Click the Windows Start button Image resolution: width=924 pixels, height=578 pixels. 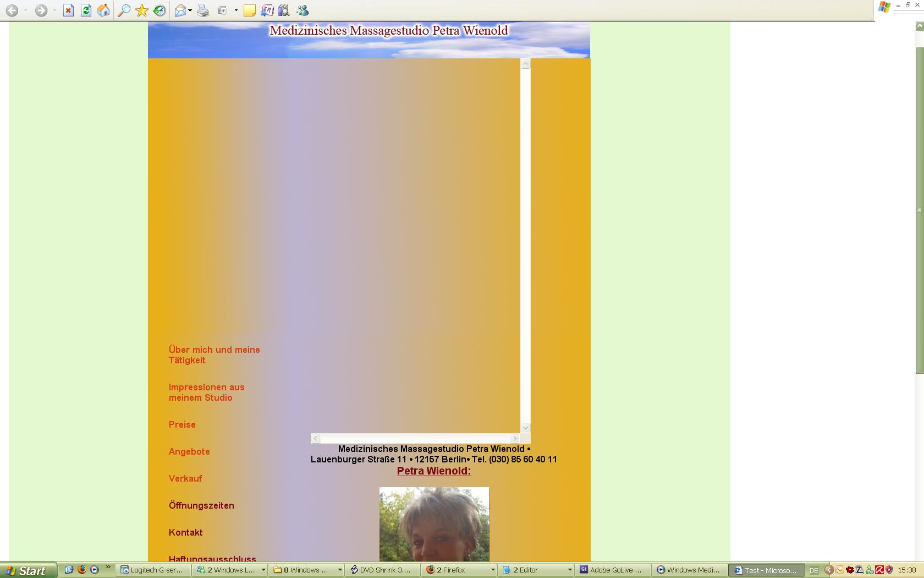point(29,570)
